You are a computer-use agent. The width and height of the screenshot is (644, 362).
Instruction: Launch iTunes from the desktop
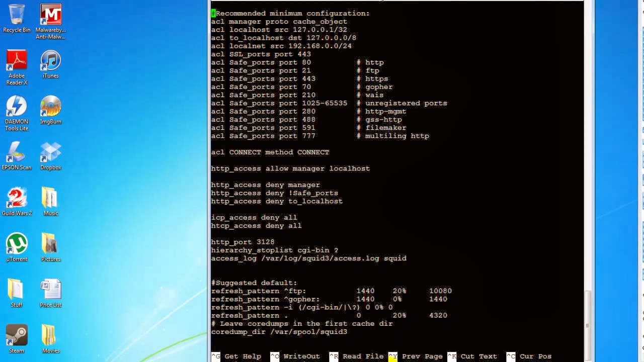(x=50, y=64)
